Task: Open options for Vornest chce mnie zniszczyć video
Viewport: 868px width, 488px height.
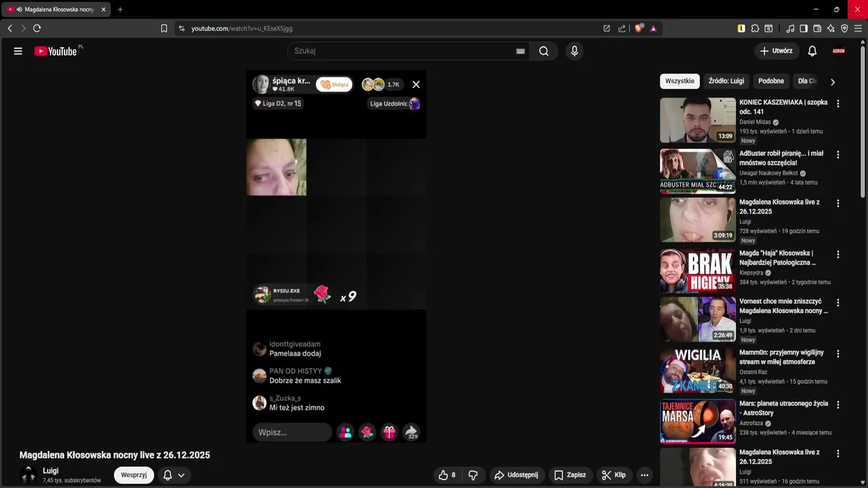Action: pos(838,303)
